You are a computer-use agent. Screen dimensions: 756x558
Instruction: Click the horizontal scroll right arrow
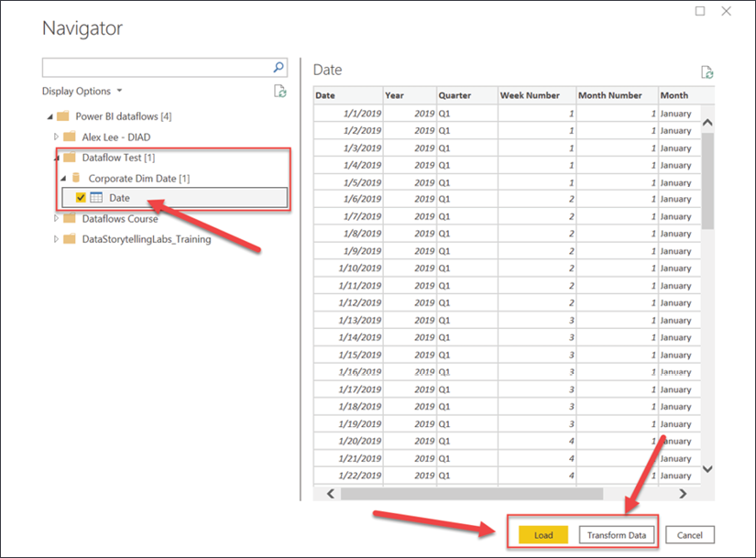click(683, 493)
